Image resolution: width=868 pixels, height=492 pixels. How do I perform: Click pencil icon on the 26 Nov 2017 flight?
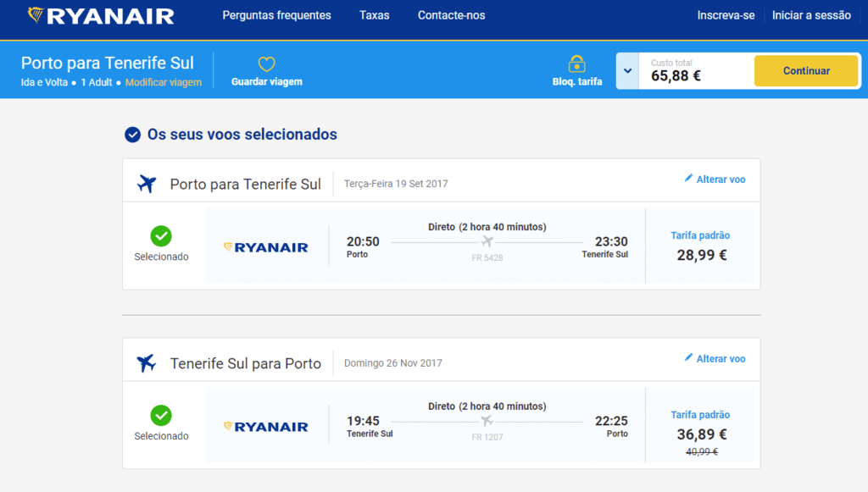click(x=688, y=357)
